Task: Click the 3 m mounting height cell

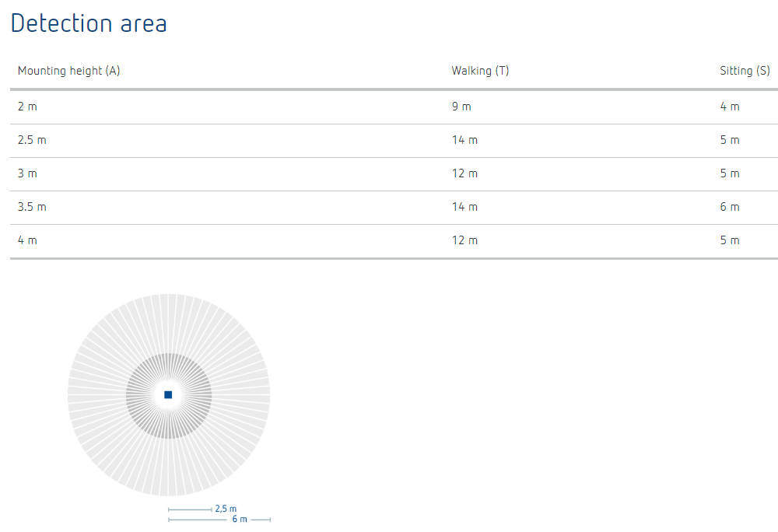Action: tap(27, 173)
